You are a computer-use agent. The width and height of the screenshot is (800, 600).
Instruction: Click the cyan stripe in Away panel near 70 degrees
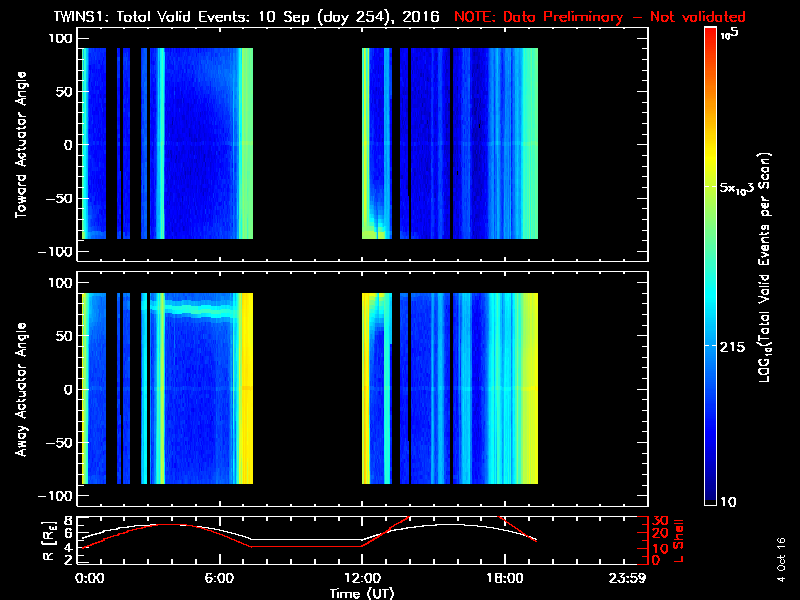(201, 310)
